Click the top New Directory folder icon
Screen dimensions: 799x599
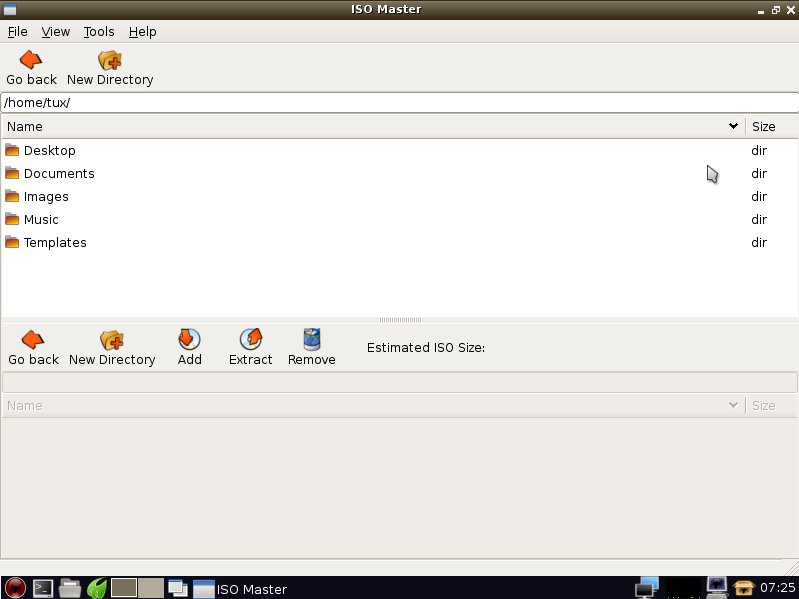(x=110, y=60)
